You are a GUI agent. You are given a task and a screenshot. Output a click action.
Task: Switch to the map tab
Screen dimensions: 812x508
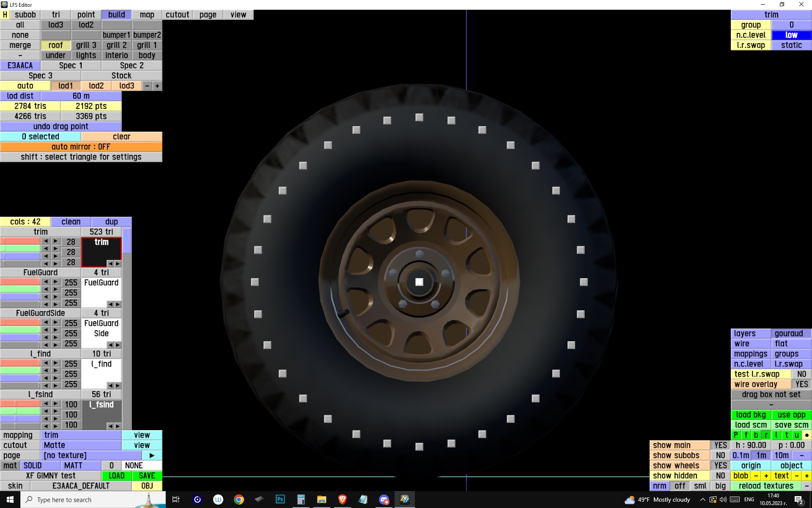point(147,15)
